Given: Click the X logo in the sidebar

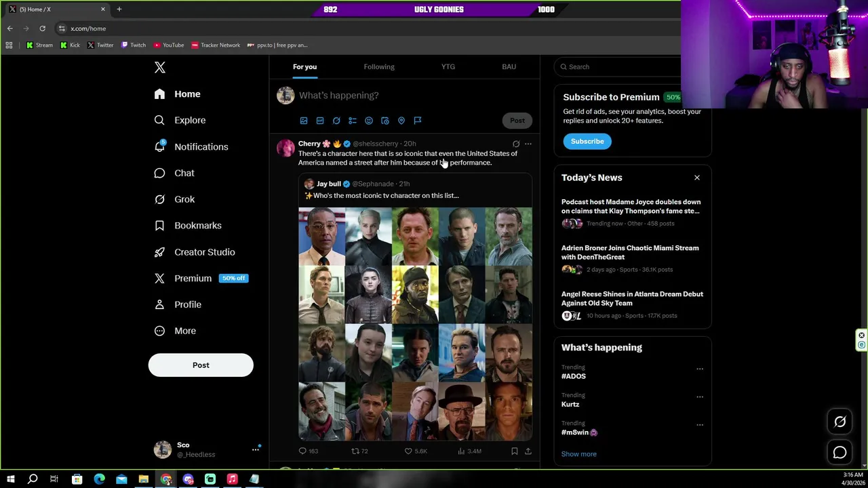Looking at the screenshot, I should [159, 67].
